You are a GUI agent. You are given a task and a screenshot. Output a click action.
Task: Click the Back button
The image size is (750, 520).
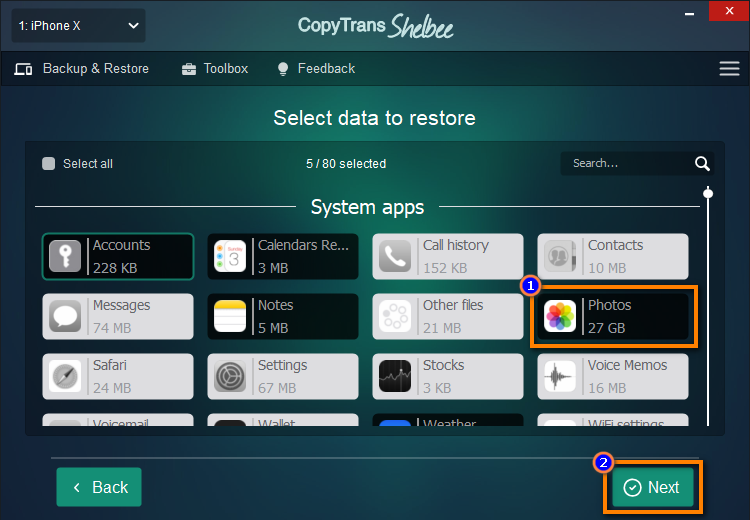pyautogui.click(x=99, y=487)
